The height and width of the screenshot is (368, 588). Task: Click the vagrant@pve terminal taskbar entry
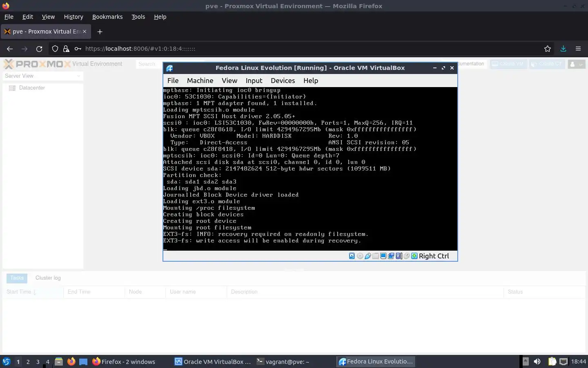283,361
